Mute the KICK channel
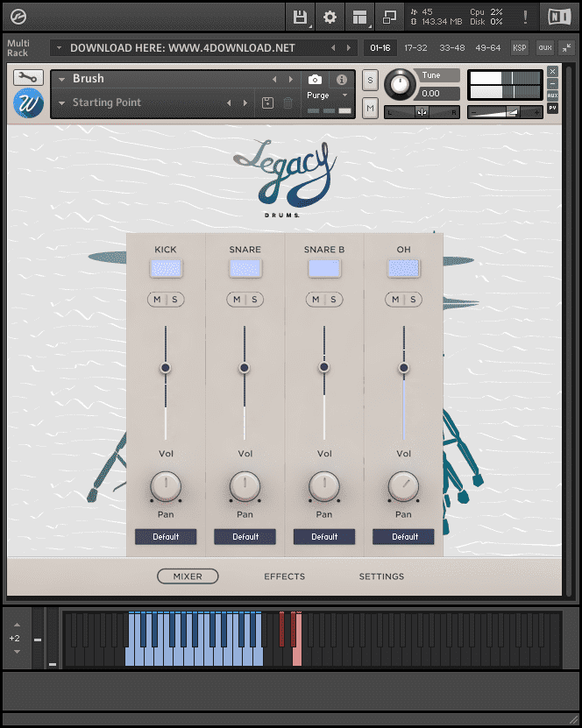 [x=158, y=300]
